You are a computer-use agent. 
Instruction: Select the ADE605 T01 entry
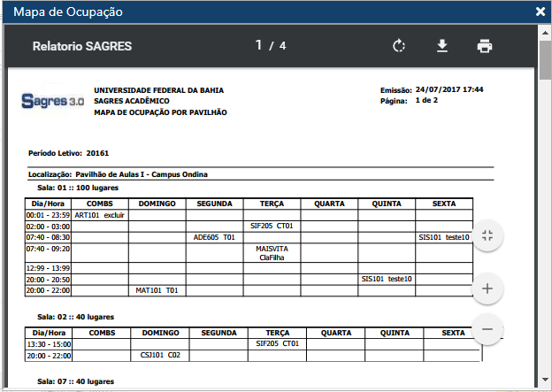coord(214,237)
